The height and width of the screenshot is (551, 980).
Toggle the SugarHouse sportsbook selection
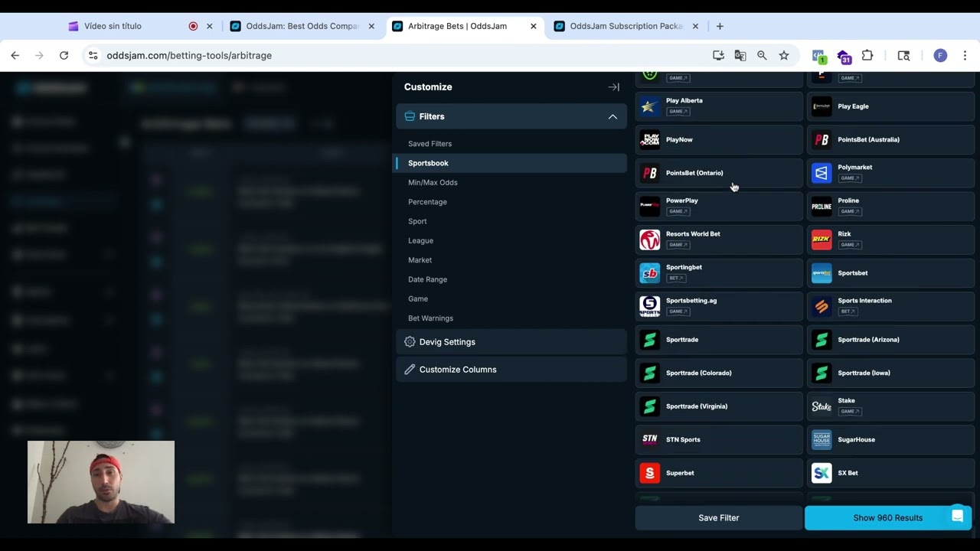pyautogui.click(x=890, y=439)
